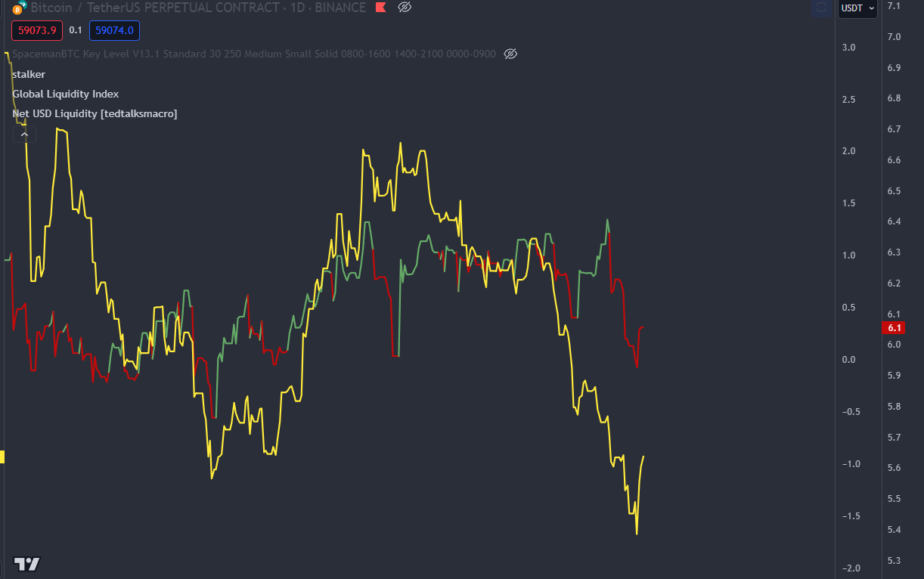Click the yellow marker on the left edge
Viewport: 924px width, 579px height.
pyautogui.click(x=2, y=457)
